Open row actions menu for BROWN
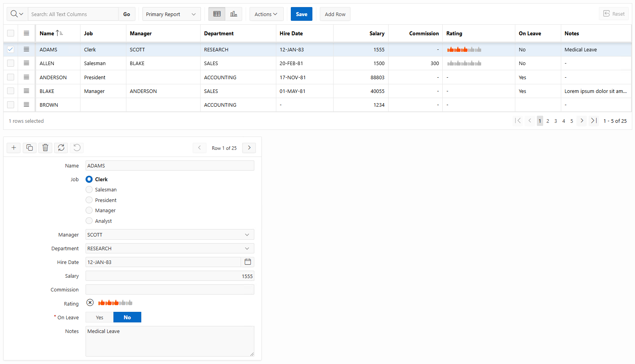The height and width of the screenshot is (364, 635). click(x=26, y=105)
